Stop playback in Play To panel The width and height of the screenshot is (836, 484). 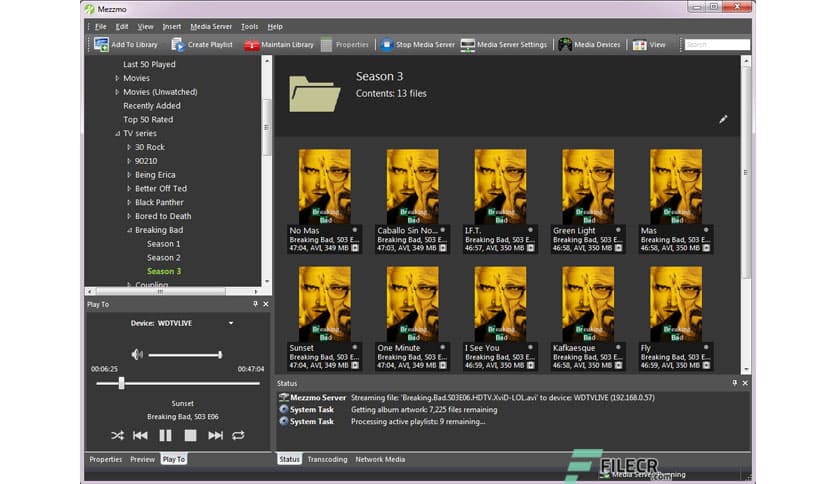point(190,435)
